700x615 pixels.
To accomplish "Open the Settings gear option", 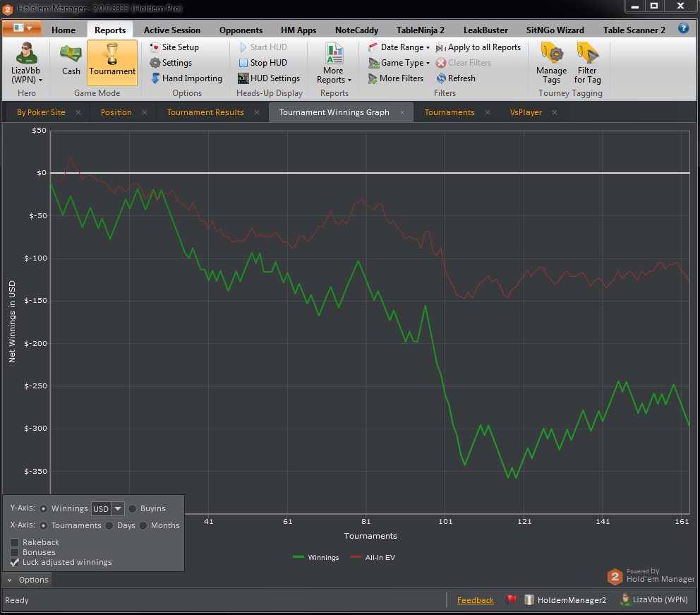I will (171, 63).
